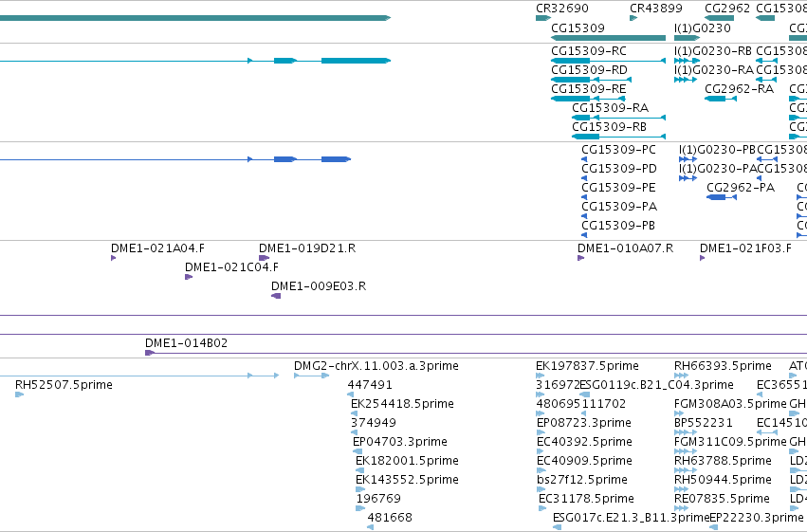Image resolution: width=807 pixels, height=532 pixels.
Task: Select feature 447491
Action: (x=370, y=385)
